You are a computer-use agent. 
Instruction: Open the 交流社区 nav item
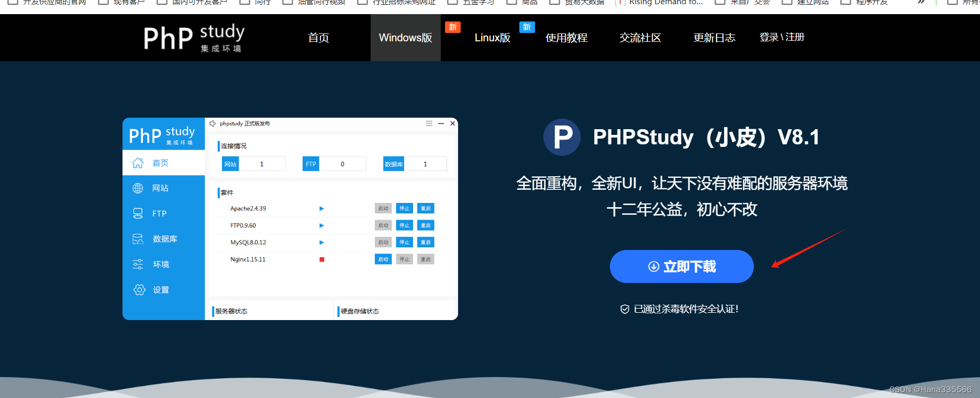click(x=640, y=38)
